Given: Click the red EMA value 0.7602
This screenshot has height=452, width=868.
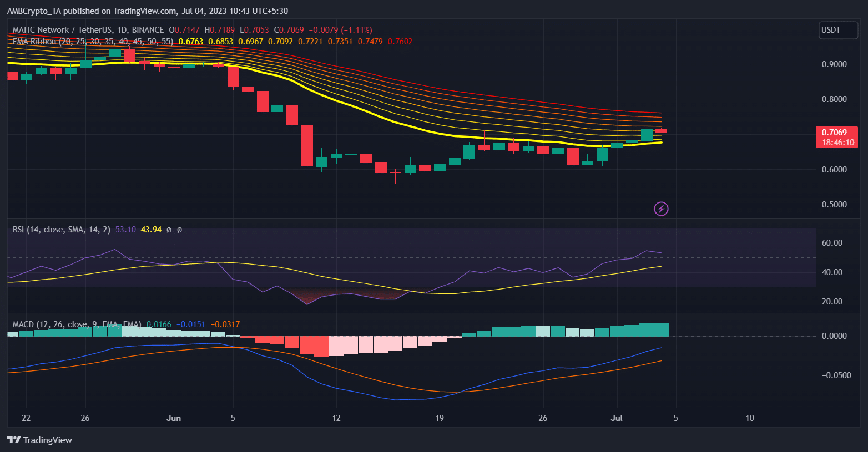Looking at the screenshot, I should tap(400, 42).
